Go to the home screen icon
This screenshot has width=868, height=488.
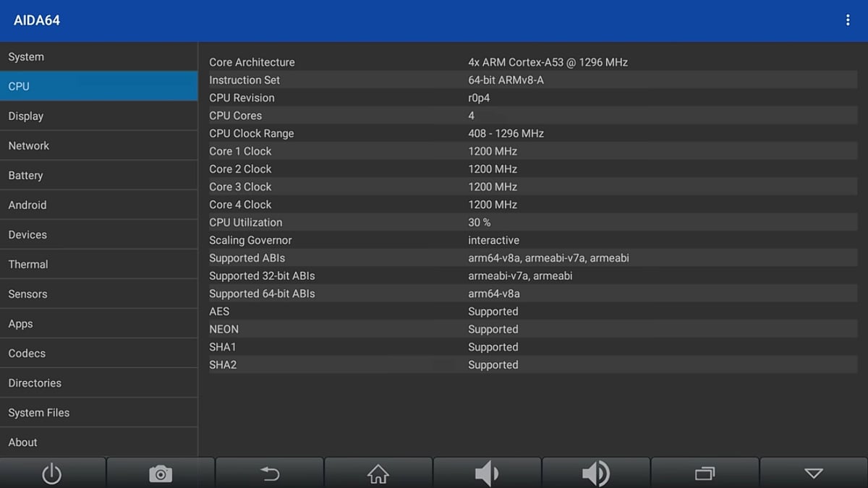click(378, 474)
